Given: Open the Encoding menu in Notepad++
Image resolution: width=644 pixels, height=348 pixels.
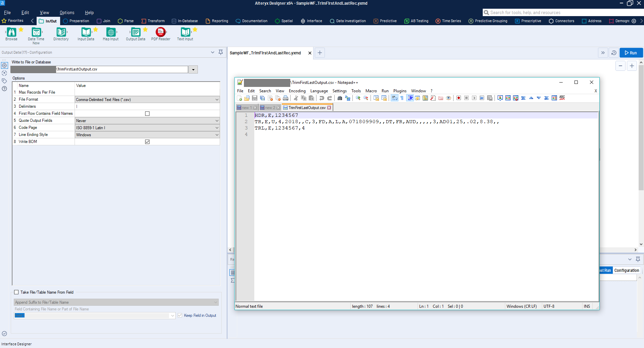Looking at the screenshot, I should pos(297,91).
